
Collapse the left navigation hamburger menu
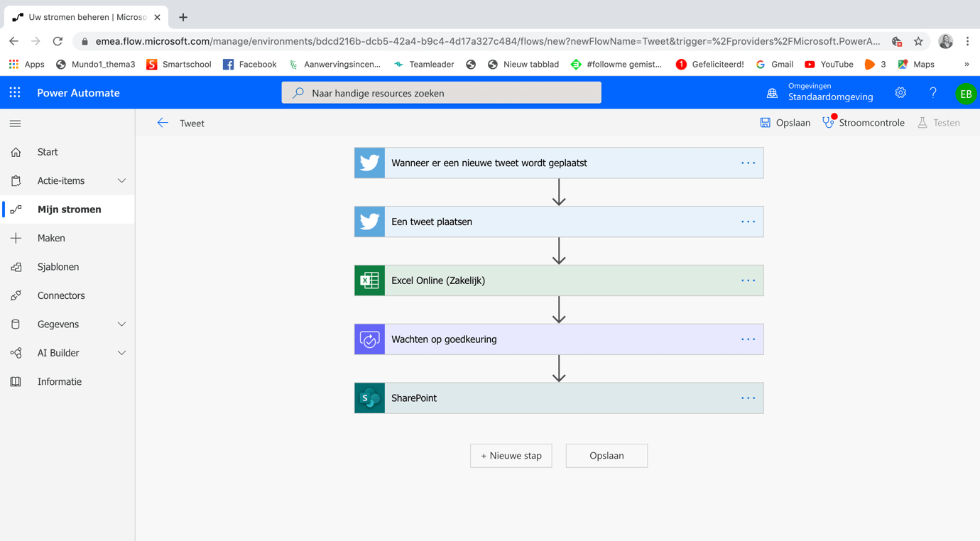point(15,124)
